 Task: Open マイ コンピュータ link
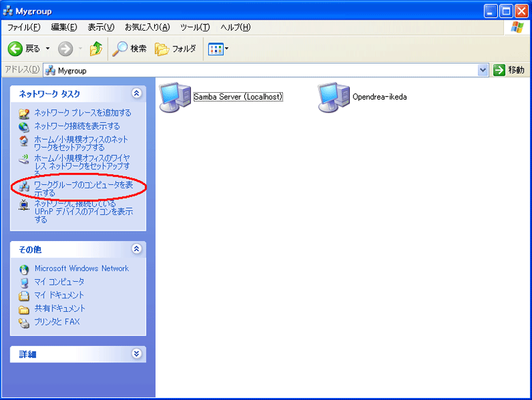(x=59, y=281)
